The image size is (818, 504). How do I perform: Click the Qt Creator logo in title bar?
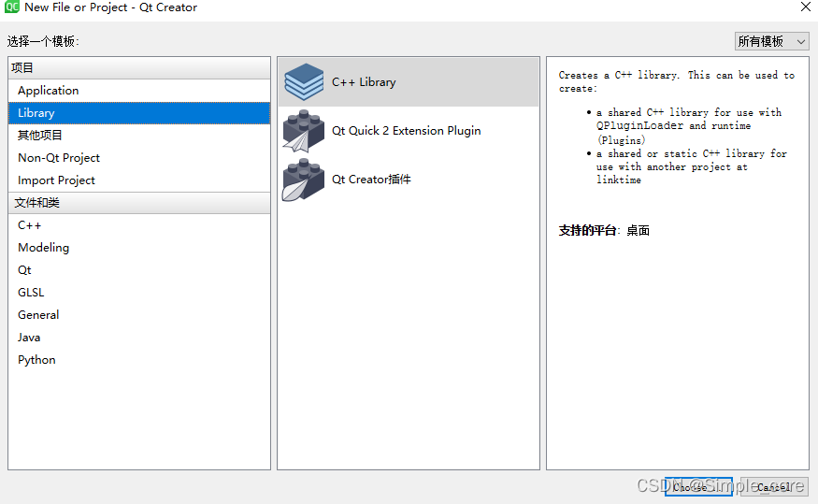11,7
